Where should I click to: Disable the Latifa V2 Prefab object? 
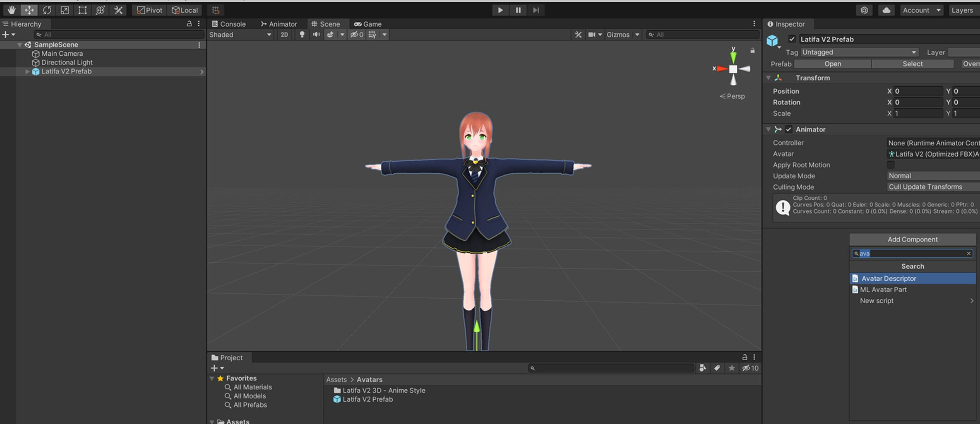coord(792,39)
